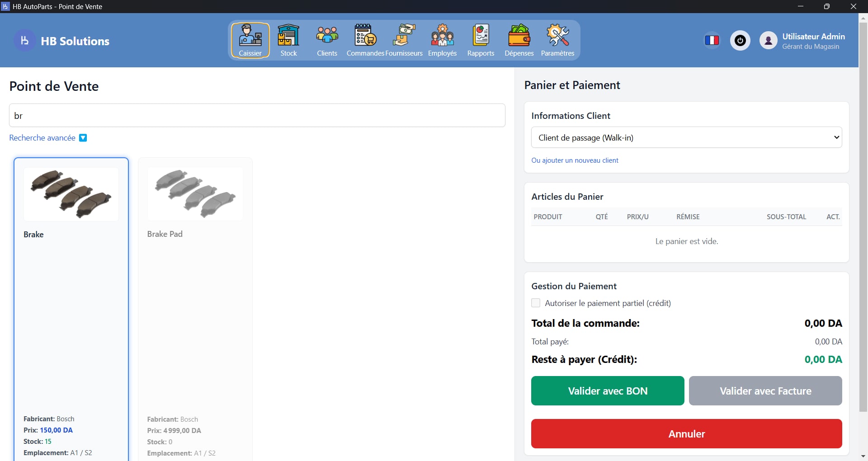This screenshot has height=461, width=868.
Task: Open the Dépenses wallet icon
Action: 519,40
